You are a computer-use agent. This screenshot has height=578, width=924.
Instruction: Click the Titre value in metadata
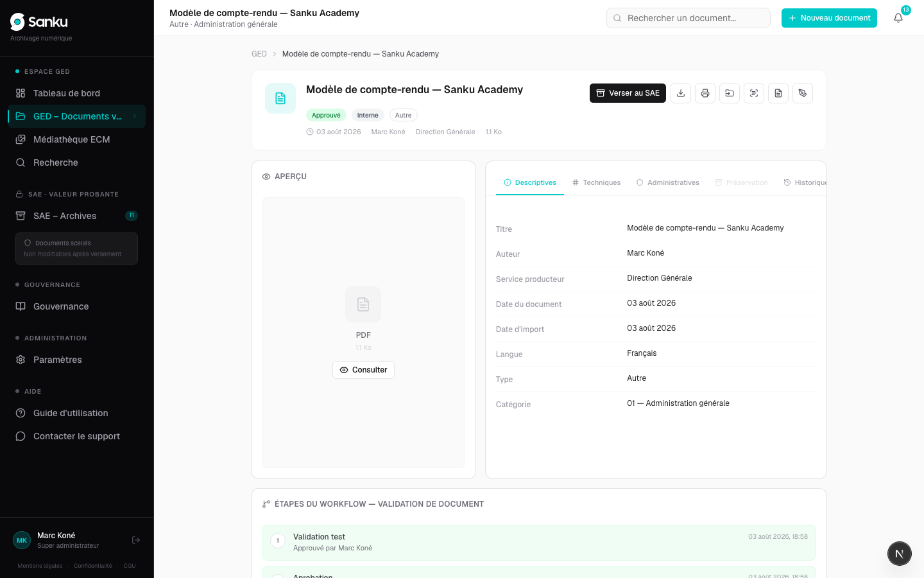pyautogui.click(x=705, y=228)
